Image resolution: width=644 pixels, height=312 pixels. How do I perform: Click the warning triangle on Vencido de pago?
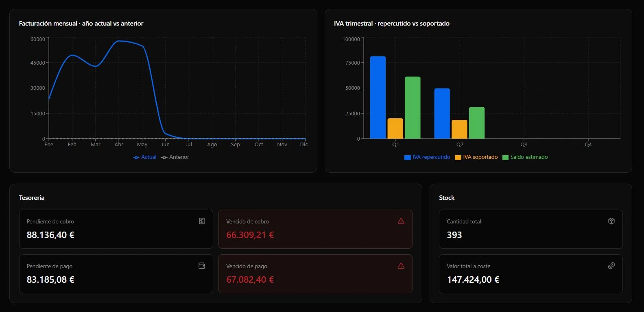pos(401,266)
